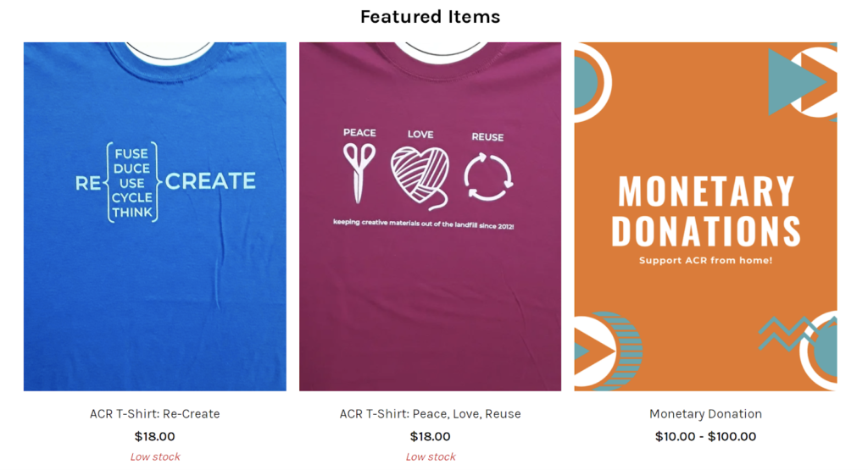Click the yarn heart icon under LOVE
This screenshot has width=868, height=470.
click(420, 178)
